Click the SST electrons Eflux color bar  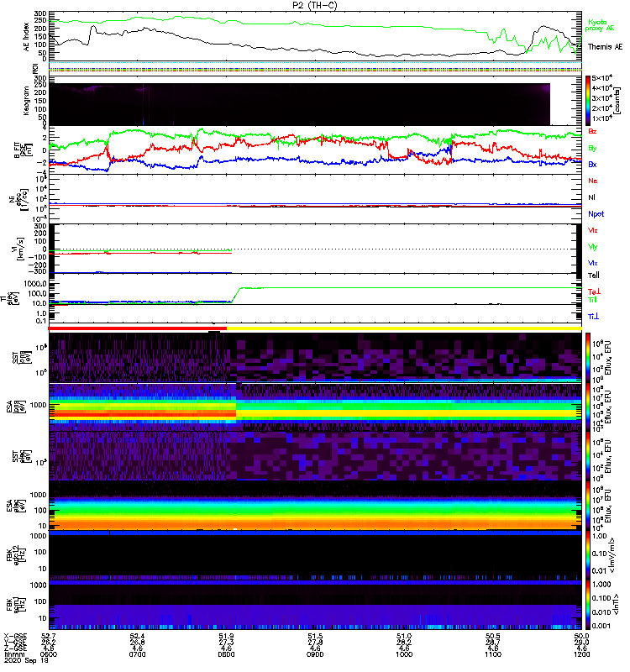pos(587,456)
